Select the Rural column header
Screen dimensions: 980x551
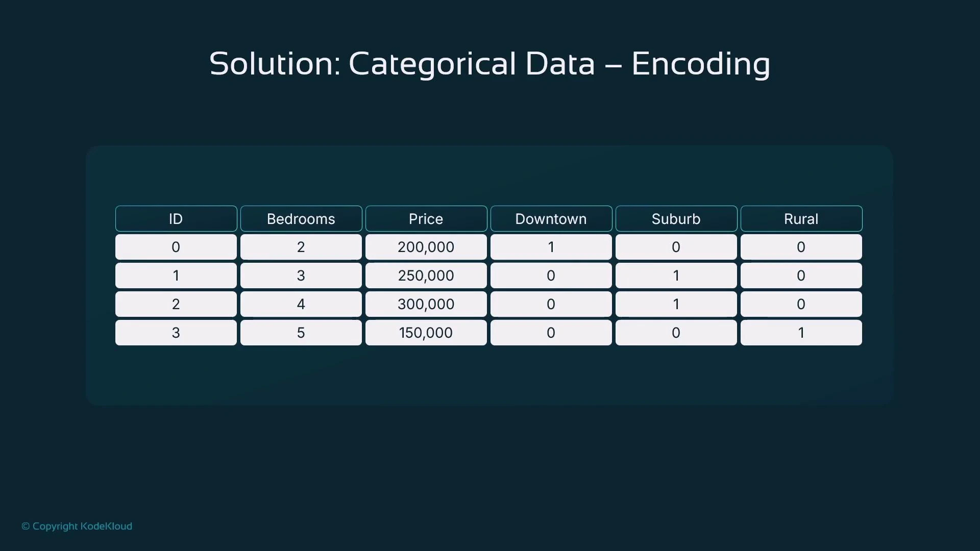[800, 218]
